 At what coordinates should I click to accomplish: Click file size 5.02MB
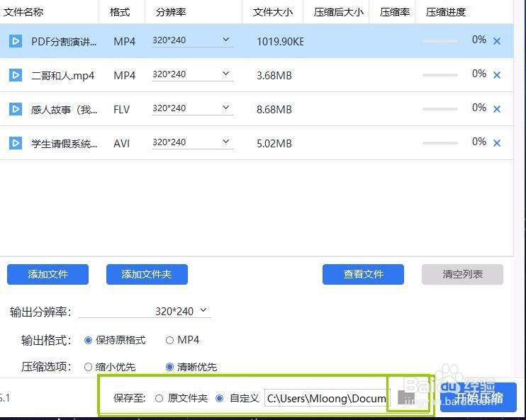tap(274, 144)
